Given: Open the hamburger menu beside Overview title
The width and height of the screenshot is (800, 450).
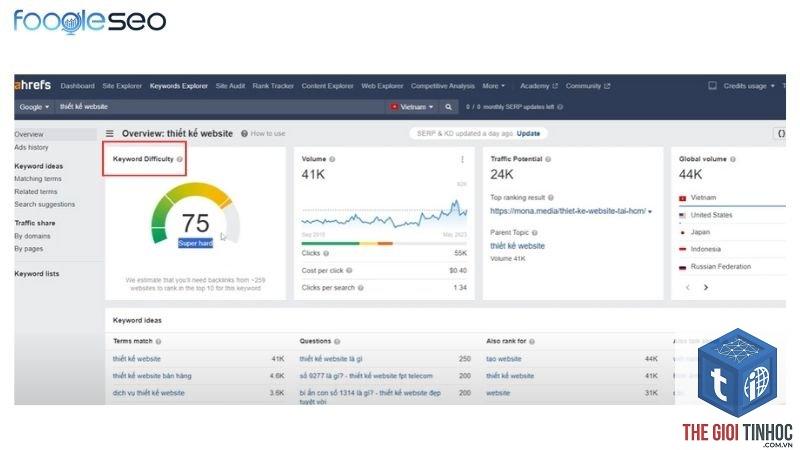Looking at the screenshot, I should click(x=110, y=133).
